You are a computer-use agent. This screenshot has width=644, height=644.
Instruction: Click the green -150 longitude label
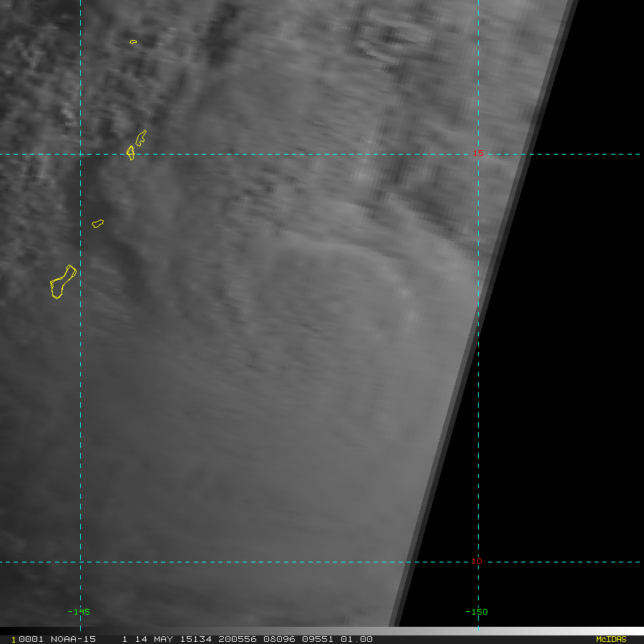(x=477, y=612)
